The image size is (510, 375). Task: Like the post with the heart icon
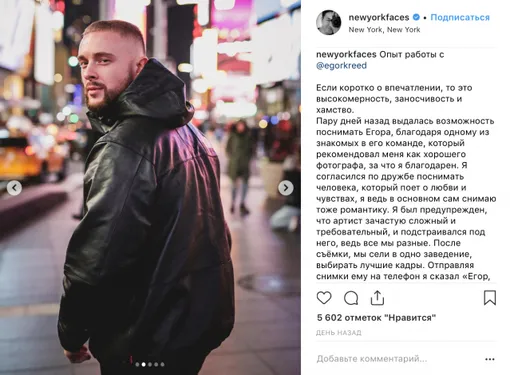[324, 298]
